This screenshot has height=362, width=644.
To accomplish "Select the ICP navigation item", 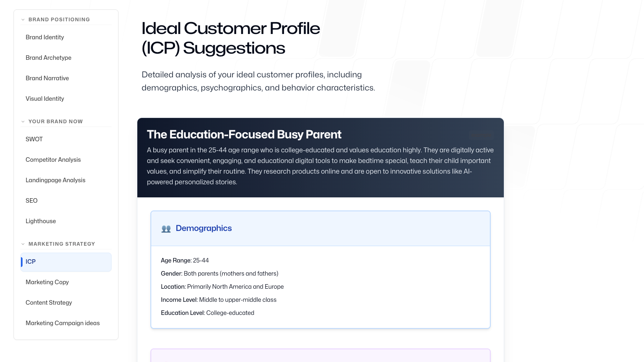I will 31,261.
